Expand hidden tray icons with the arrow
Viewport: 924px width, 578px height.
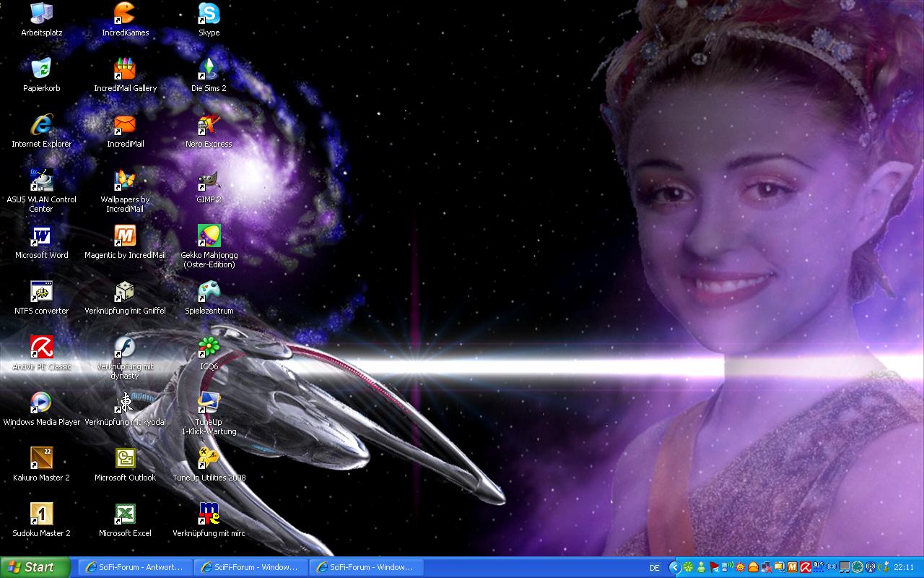coord(675,567)
